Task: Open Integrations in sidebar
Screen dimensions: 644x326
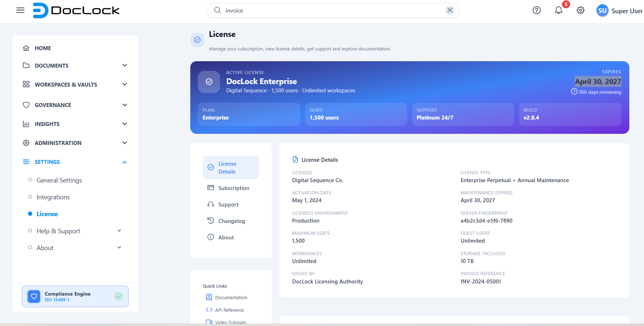Action: click(x=53, y=197)
